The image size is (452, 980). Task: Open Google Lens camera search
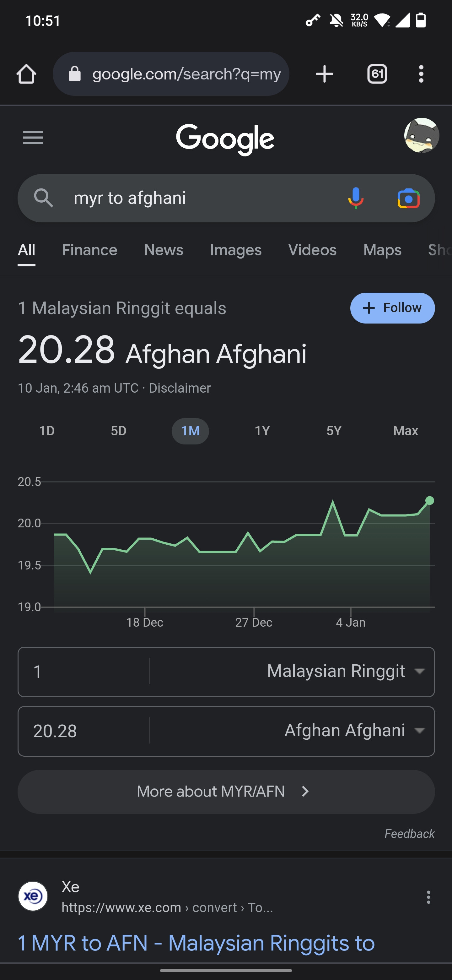[x=409, y=198]
